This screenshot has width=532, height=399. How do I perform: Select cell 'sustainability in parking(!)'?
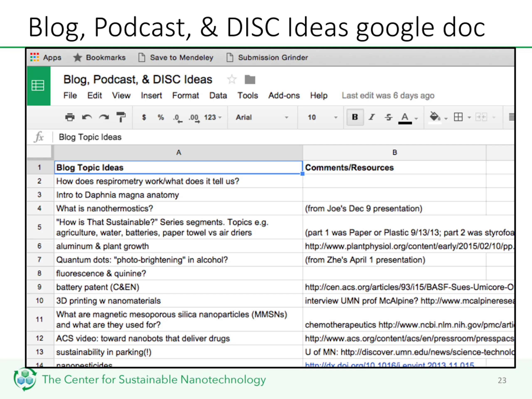point(178,352)
